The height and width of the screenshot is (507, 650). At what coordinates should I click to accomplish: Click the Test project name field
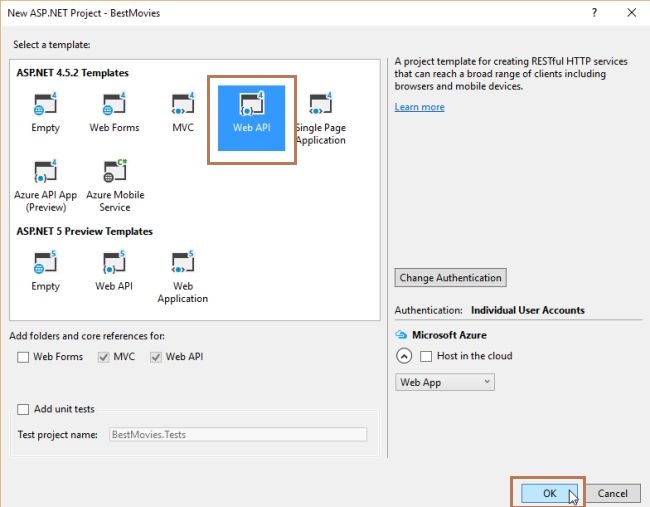238,434
